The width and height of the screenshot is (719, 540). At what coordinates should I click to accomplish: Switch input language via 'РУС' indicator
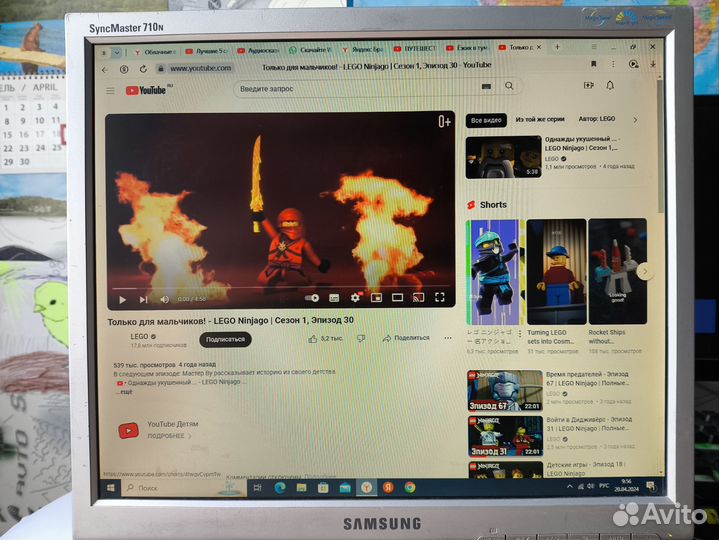pos(604,486)
